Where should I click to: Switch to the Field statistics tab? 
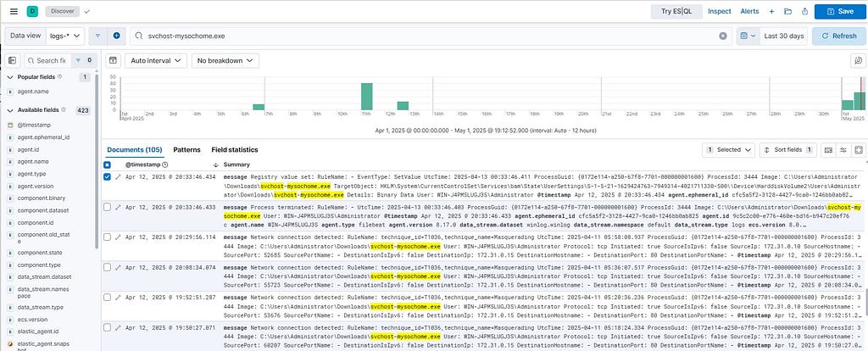(x=235, y=149)
